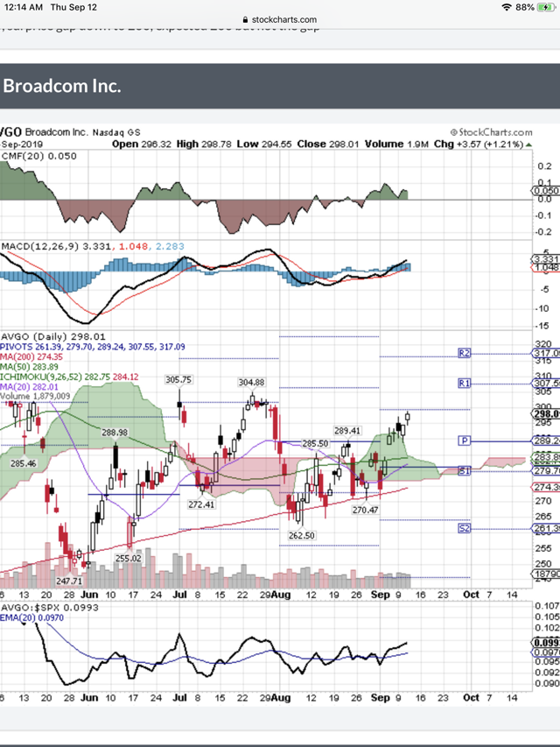The image size is (560, 747).
Task: Tap the 88% battery percentage text
Action: [x=525, y=7]
